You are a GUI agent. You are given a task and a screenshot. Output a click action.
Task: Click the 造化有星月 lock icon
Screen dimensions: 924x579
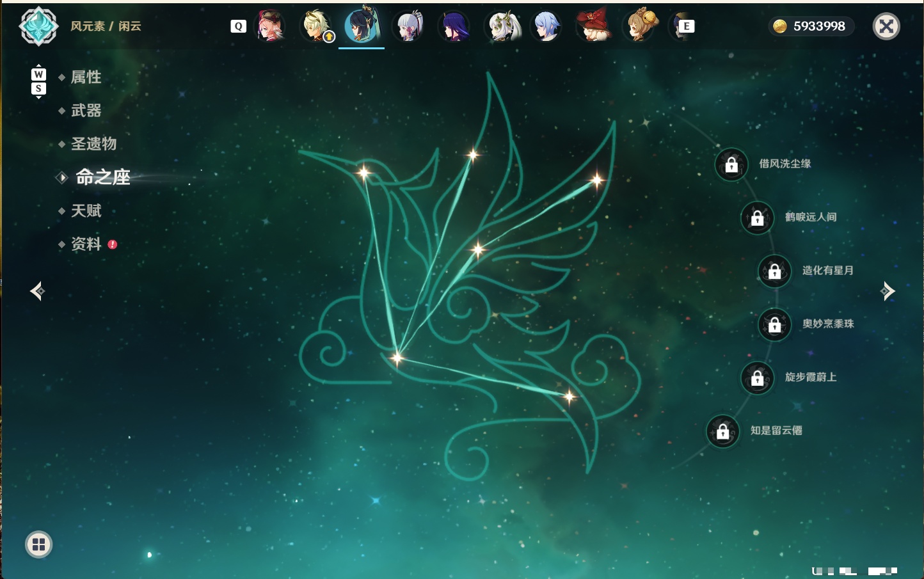(775, 271)
